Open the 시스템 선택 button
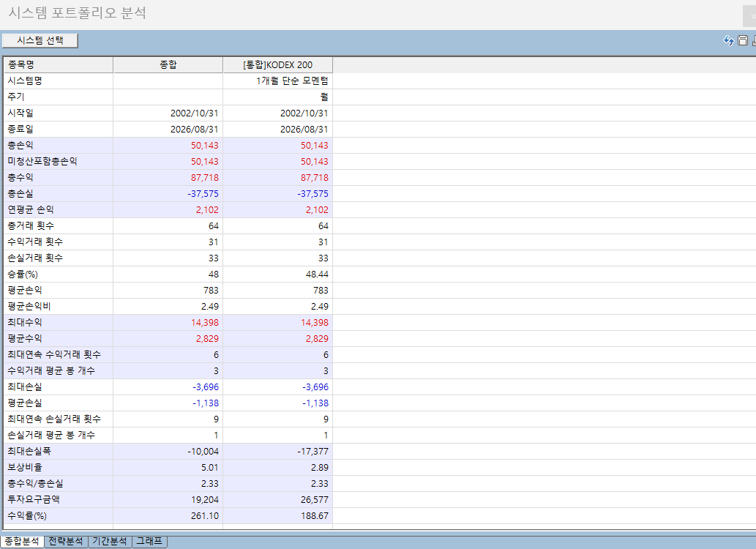This screenshot has height=549, width=756. (x=40, y=40)
